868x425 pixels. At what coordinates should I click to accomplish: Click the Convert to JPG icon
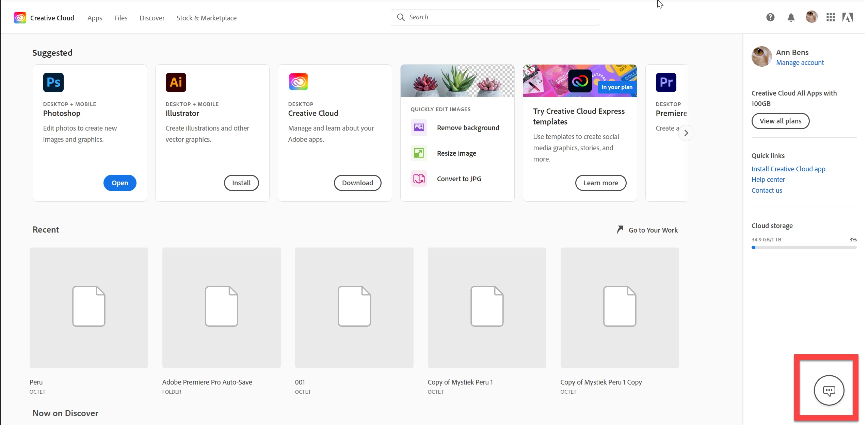click(x=419, y=178)
